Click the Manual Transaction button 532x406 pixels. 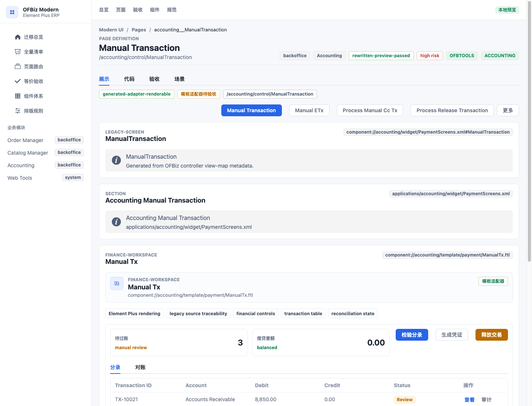(252, 110)
